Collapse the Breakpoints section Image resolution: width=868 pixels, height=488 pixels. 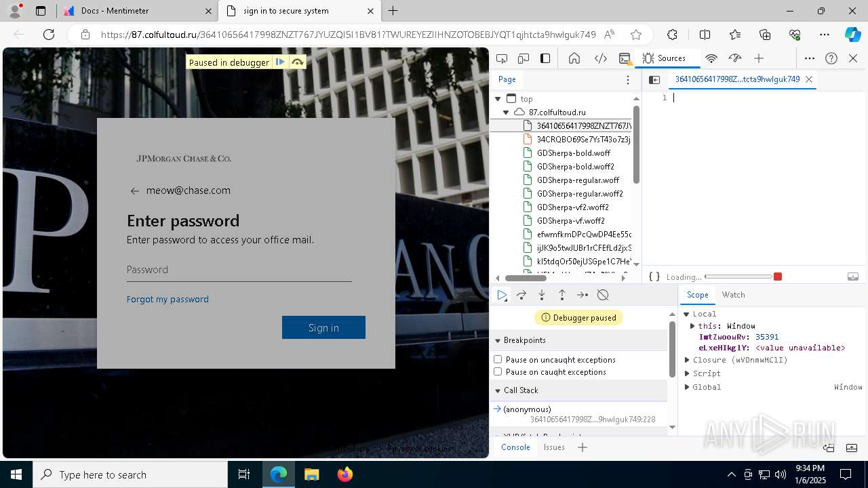coord(498,340)
